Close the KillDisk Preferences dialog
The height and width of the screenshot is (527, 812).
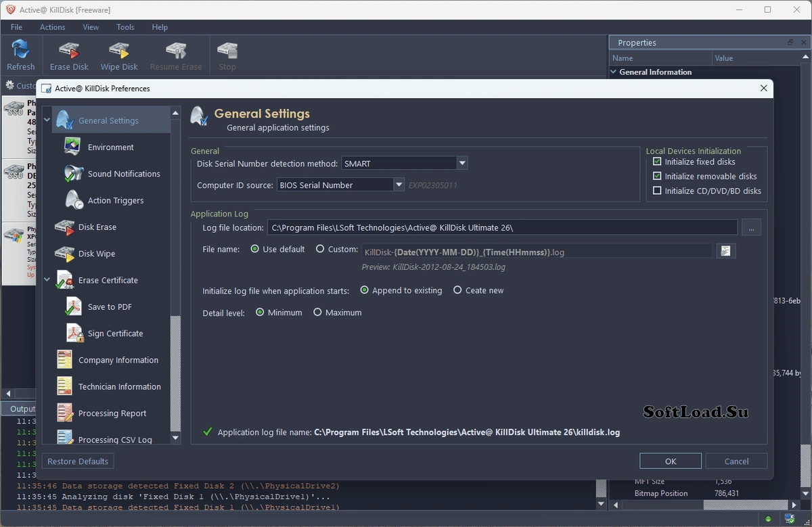coord(763,89)
